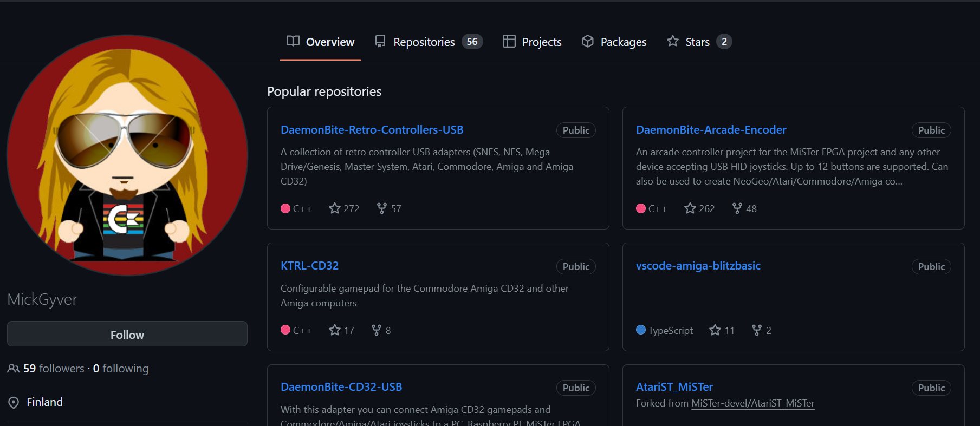Click the repositories count badge 56

[x=472, y=42]
